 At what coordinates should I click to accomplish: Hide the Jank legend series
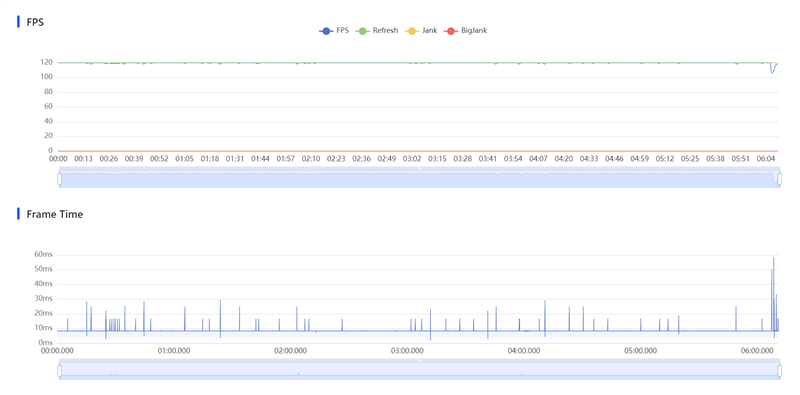pos(421,31)
